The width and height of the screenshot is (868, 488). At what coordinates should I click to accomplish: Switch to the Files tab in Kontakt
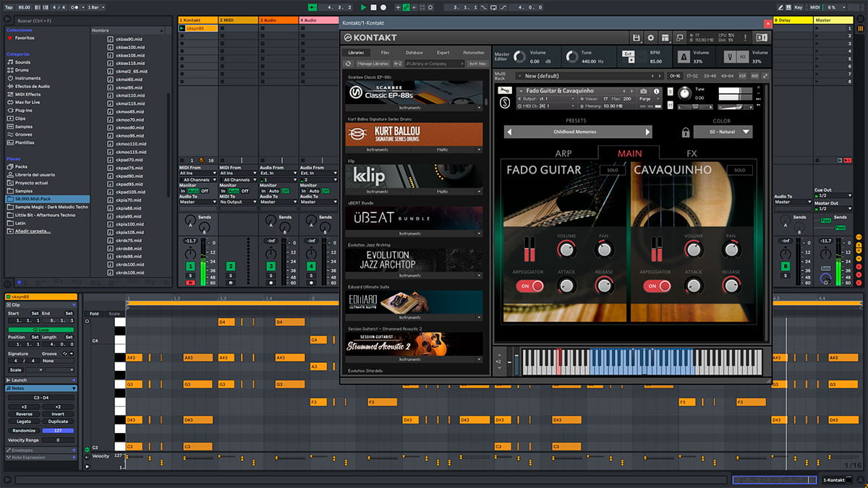pos(385,53)
